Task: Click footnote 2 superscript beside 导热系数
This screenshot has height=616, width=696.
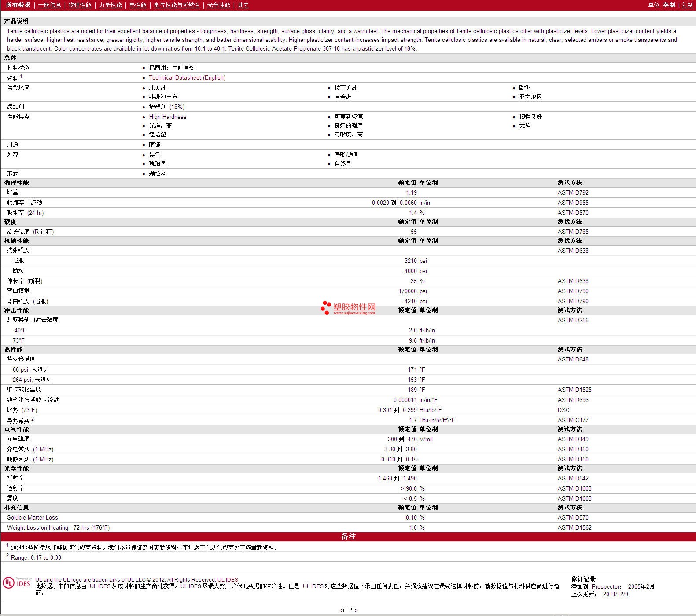Action: point(33,419)
